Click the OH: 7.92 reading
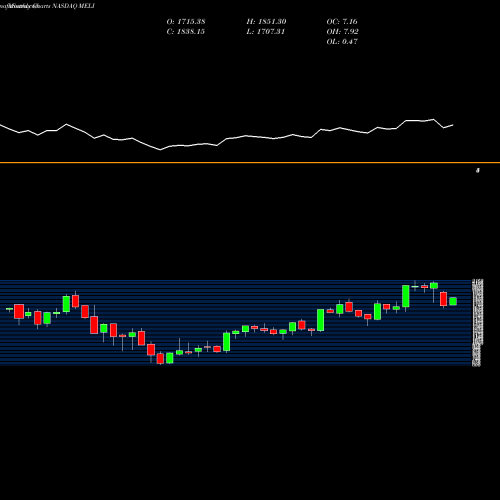The image size is (500, 500). click(342, 32)
